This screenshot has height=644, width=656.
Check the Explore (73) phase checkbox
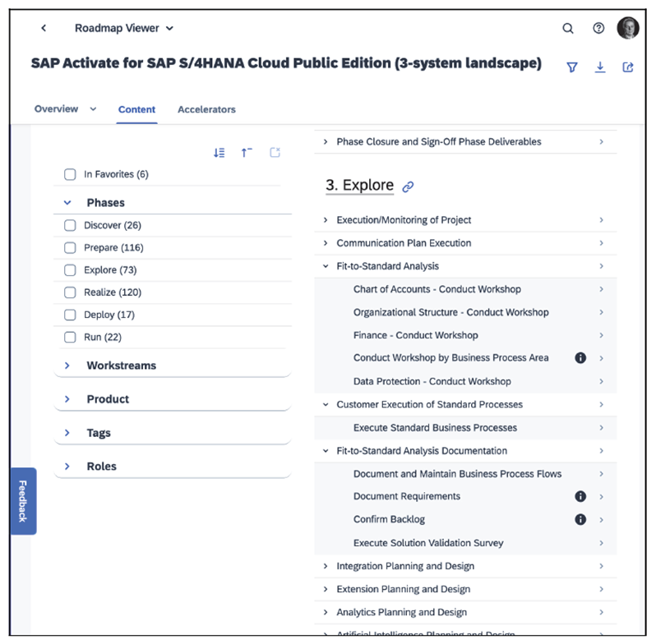click(70, 270)
